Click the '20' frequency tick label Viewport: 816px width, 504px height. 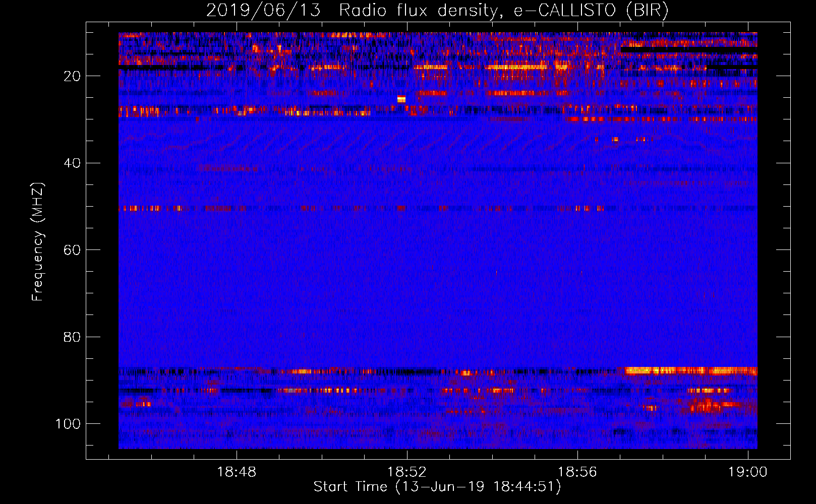[x=72, y=76]
